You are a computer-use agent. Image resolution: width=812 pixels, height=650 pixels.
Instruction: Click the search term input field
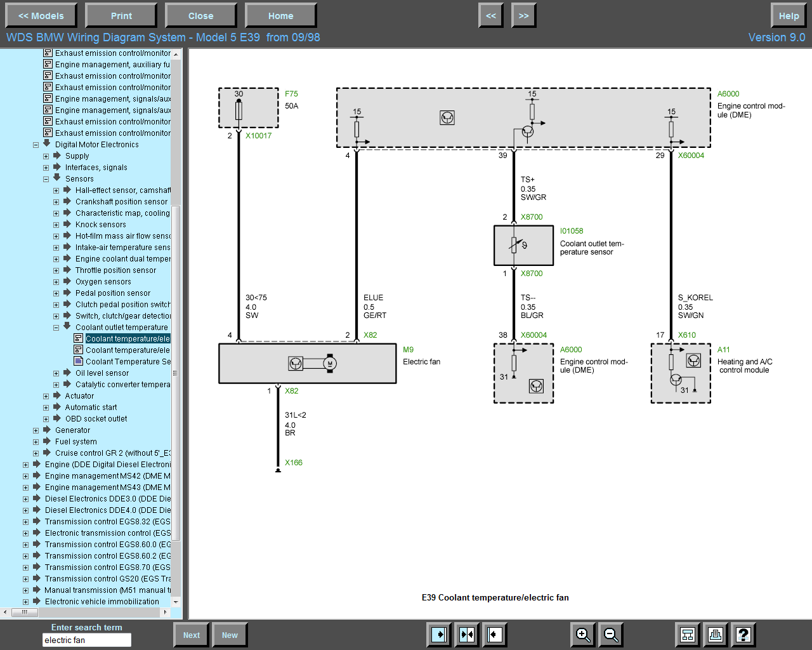tap(87, 640)
